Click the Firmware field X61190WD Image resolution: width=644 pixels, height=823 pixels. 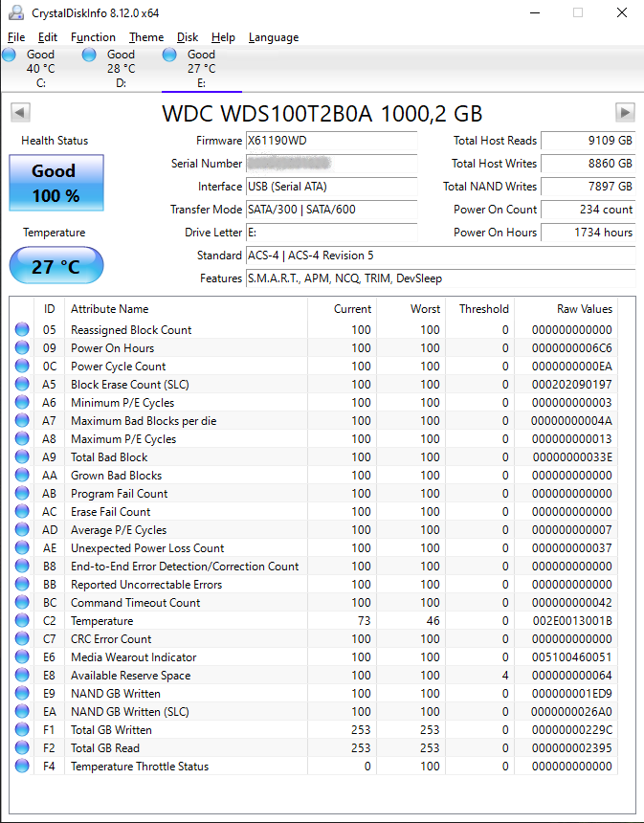[x=332, y=141]
